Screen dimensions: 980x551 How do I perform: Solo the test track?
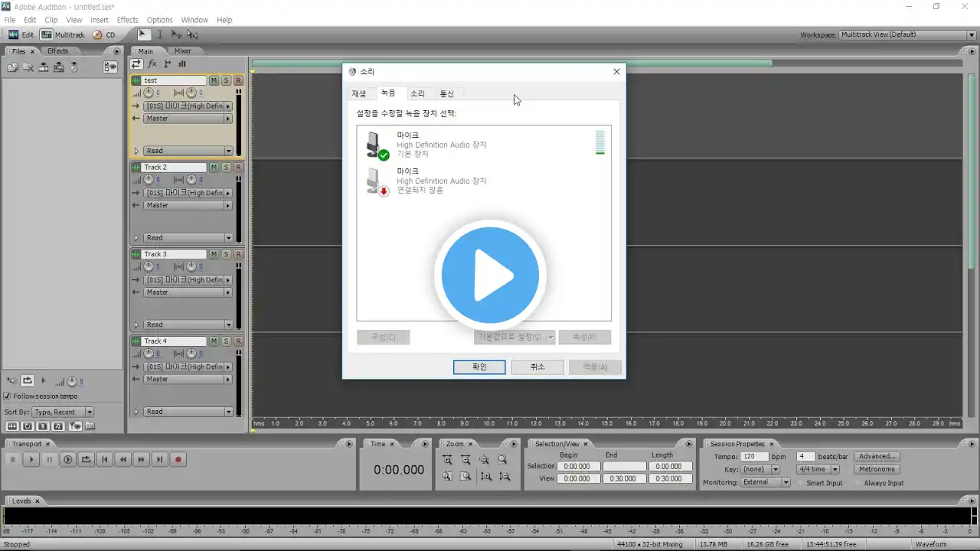(x=226, y=80)
